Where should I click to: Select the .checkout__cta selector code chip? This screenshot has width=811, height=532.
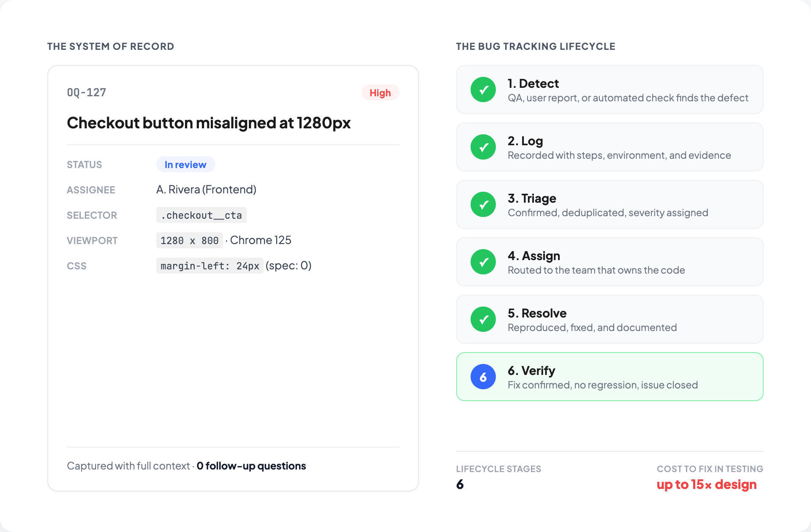[201, 215]
